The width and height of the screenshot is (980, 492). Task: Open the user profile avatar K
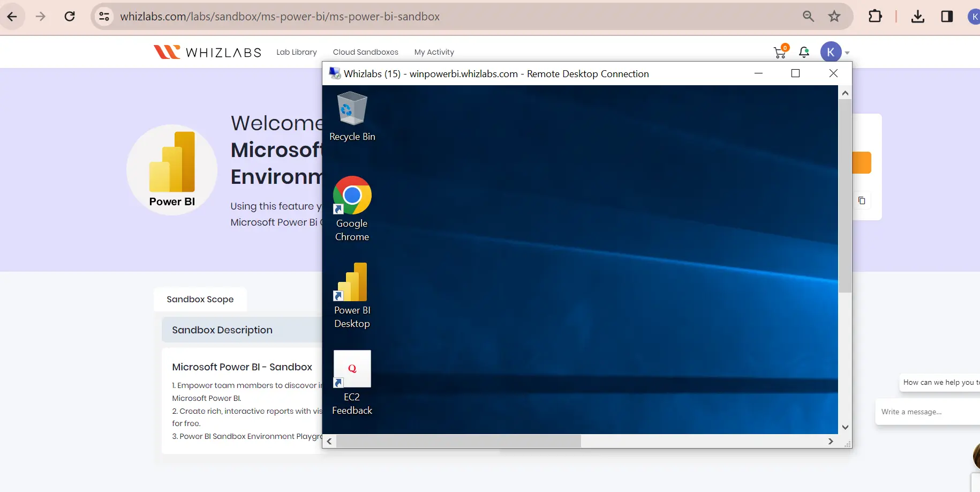pos(831,52)
